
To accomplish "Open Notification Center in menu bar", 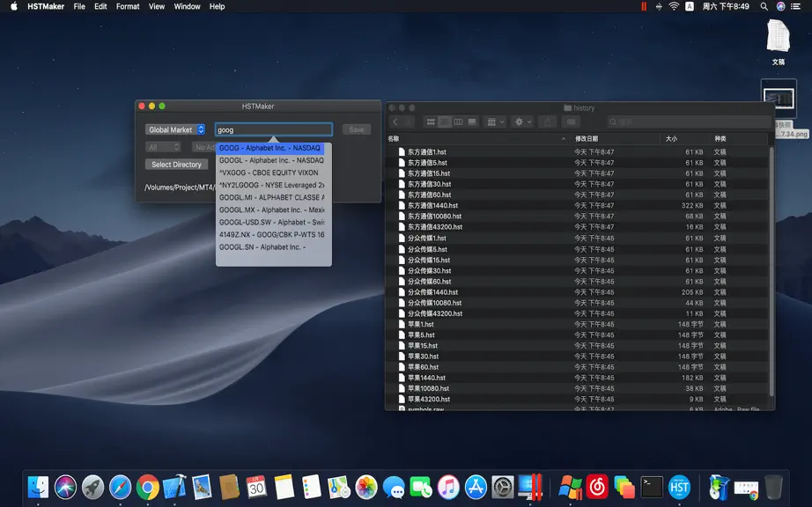I will pyautogui.click(x=795, y=6).
